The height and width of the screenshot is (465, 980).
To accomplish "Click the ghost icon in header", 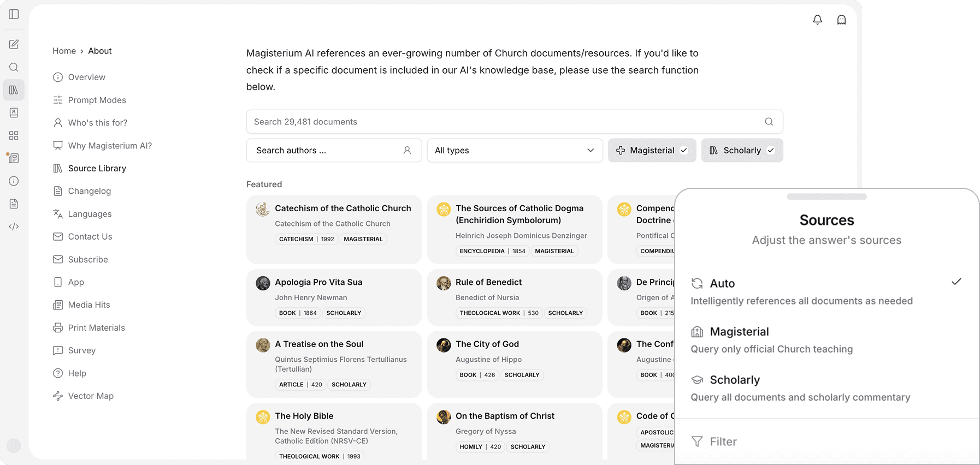I will (841, 20).
